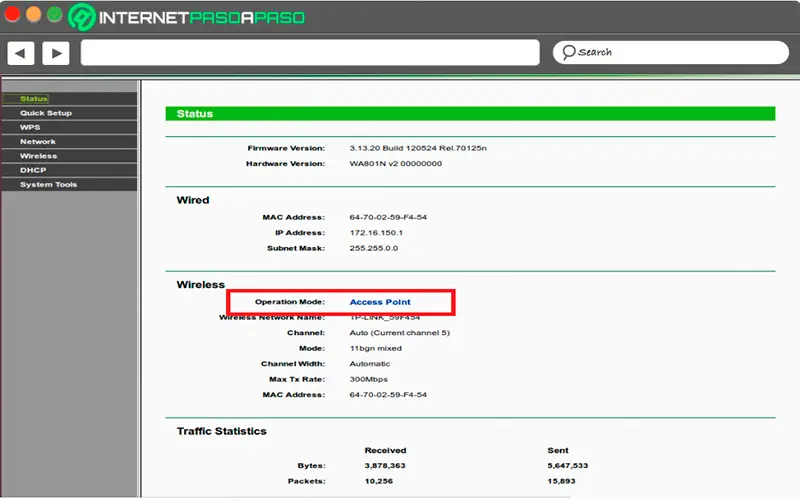Screen dimensions: 800x500
Task: Click the orange minimize window dot
Action: click(33, 14)
